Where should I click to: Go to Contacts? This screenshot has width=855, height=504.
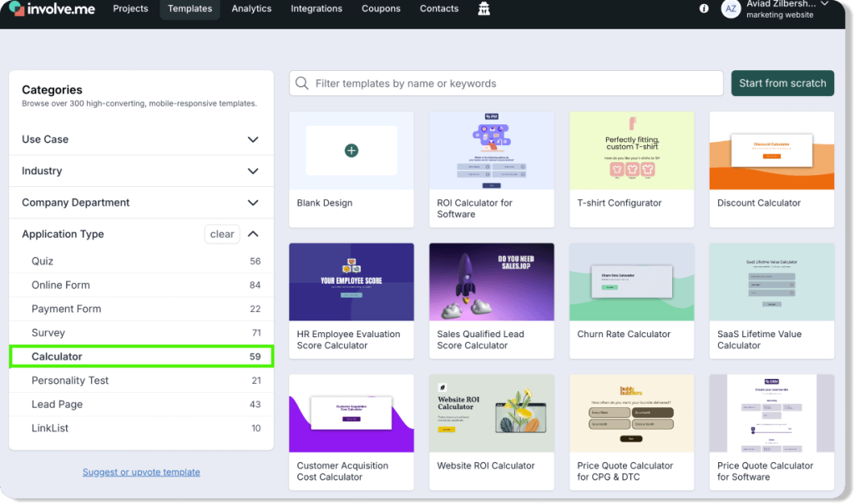(439, 8)
